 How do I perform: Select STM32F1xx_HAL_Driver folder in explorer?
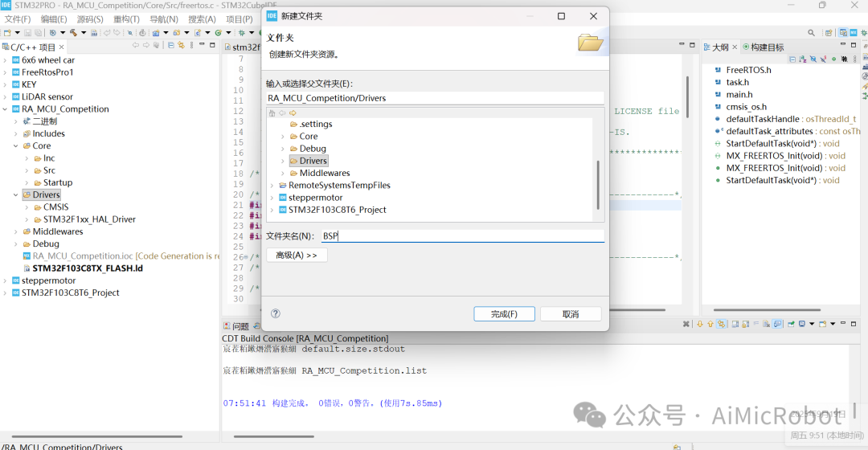89,219
